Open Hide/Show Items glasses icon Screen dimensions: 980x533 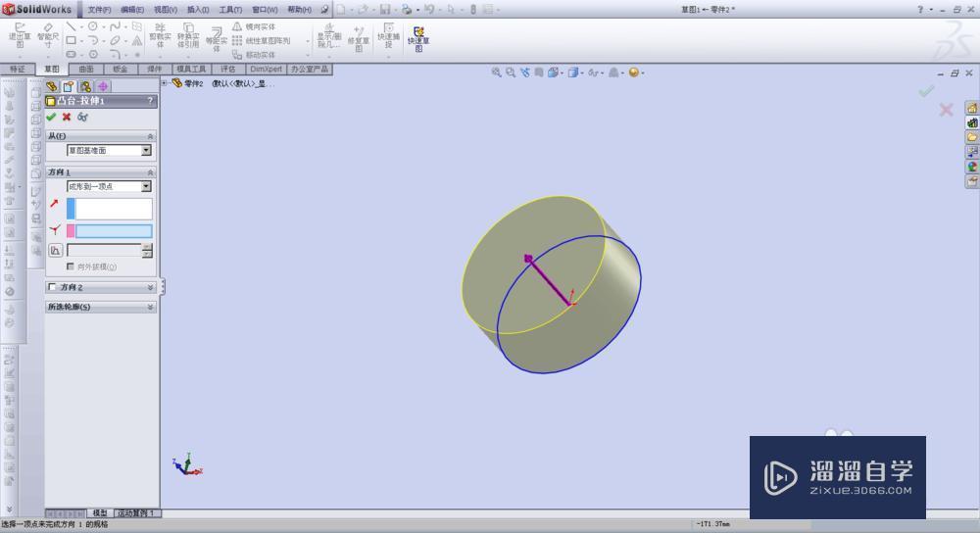pos(592,73)
